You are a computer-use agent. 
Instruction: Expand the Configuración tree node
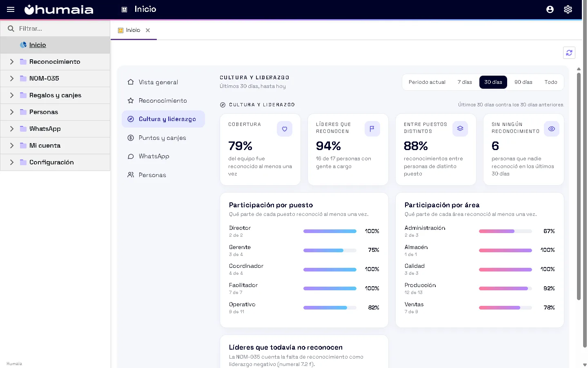(12, 162)
